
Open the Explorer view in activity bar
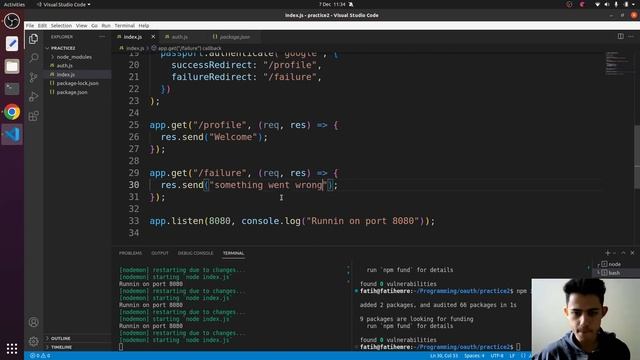click(x=33, y=39)
